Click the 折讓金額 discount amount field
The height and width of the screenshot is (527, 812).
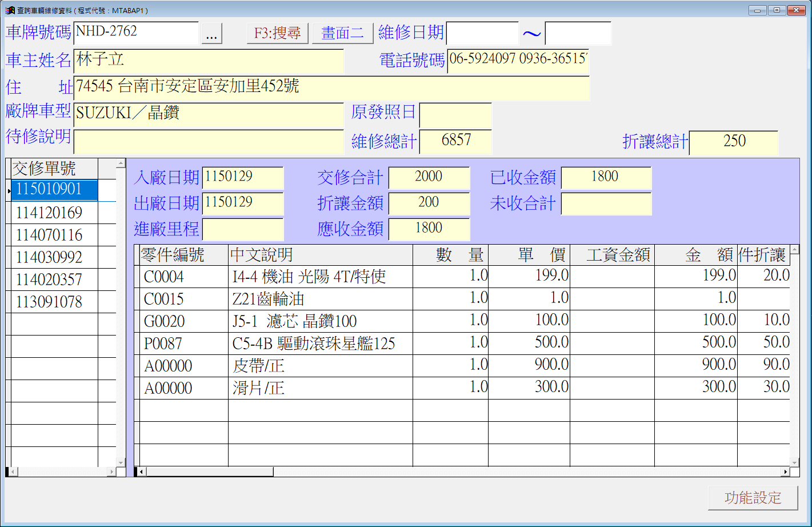click(429, 203)
